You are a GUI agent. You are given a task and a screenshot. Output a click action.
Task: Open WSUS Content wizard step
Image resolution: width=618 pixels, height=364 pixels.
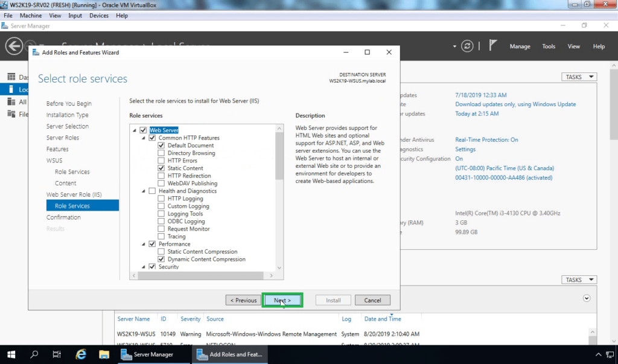coord(65,183)
